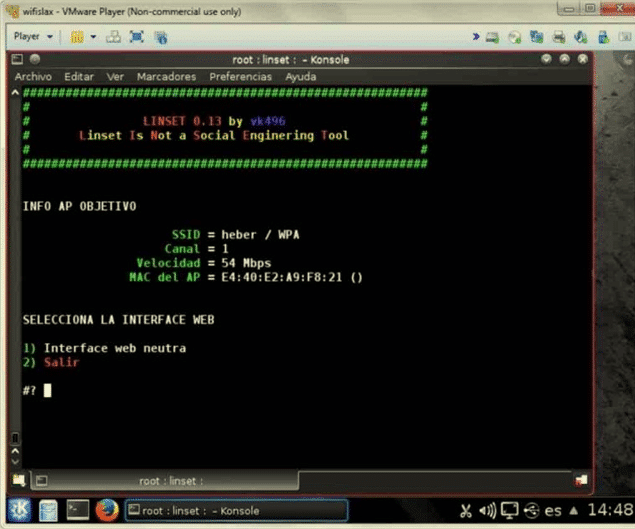Click the 14:48 clock in the taskbar
Image resolution: width=635 pixels, height=529 pixels.
[x=611, y=510]
